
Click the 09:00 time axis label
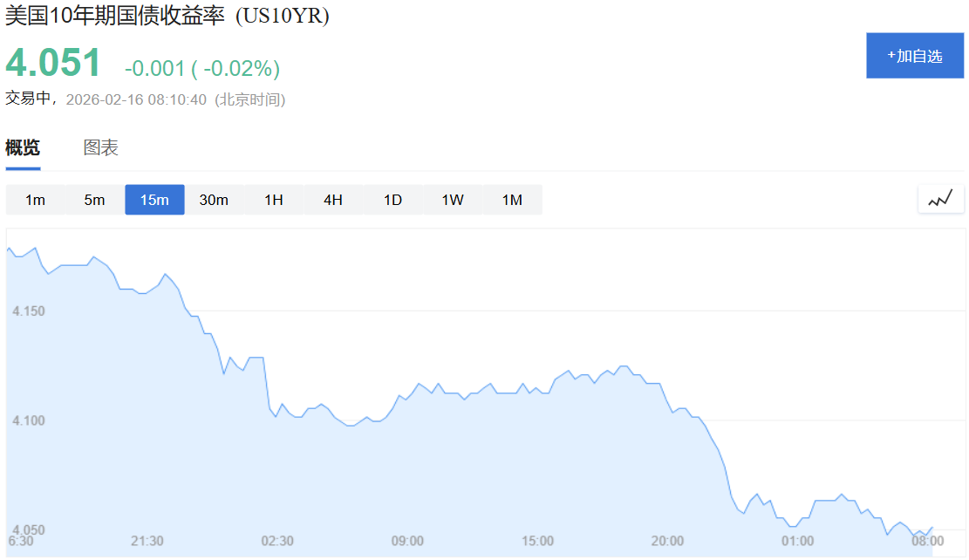pos(407,541)
